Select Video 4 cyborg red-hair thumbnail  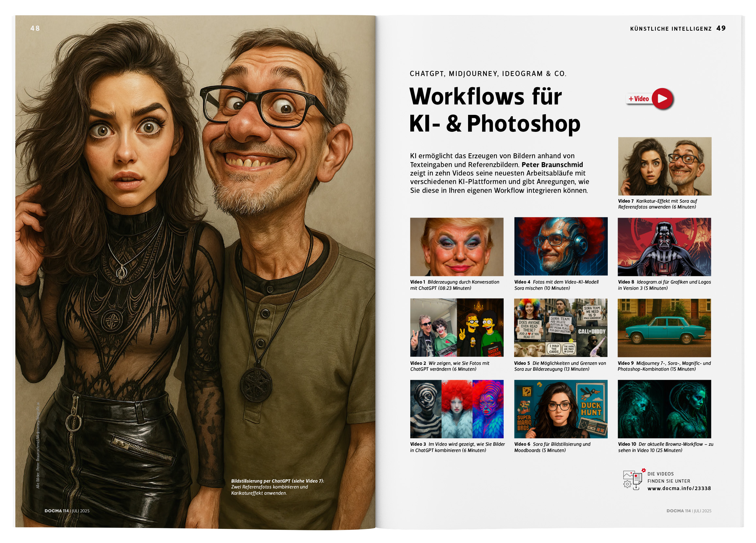(560, 246)
